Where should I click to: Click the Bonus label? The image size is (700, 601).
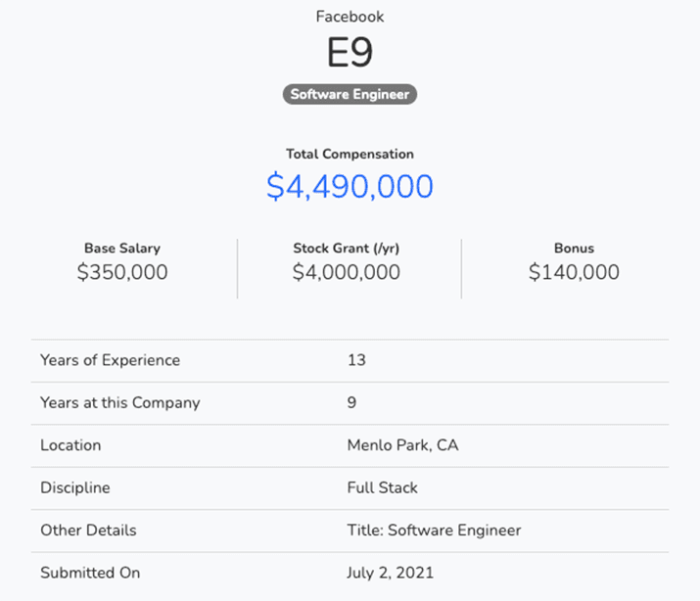[574, 249]
